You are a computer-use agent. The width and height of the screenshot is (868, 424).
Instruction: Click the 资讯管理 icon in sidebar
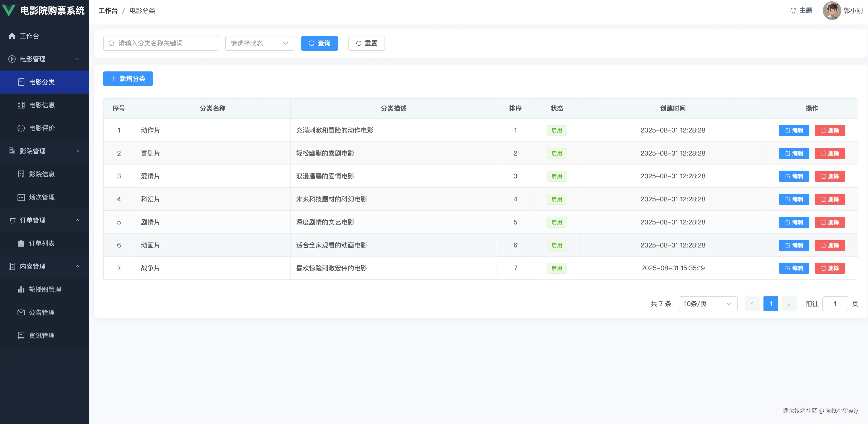tap(21, 335)
